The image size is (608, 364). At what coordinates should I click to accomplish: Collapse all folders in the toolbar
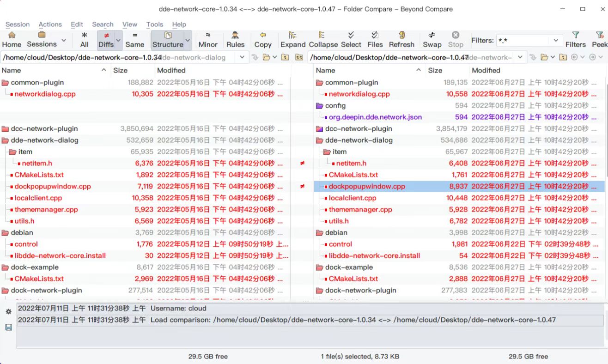[323, 40]
